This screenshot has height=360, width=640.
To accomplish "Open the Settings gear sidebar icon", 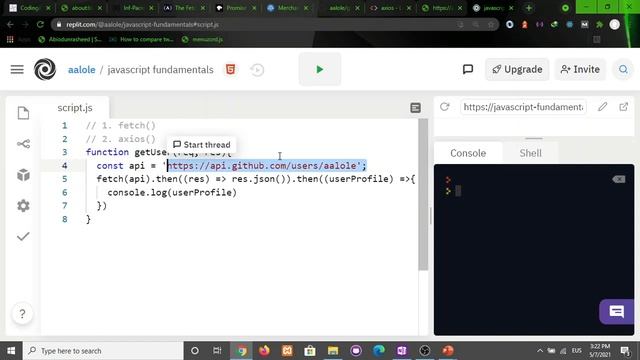I will pyautogui.click(x=23, y=205).
